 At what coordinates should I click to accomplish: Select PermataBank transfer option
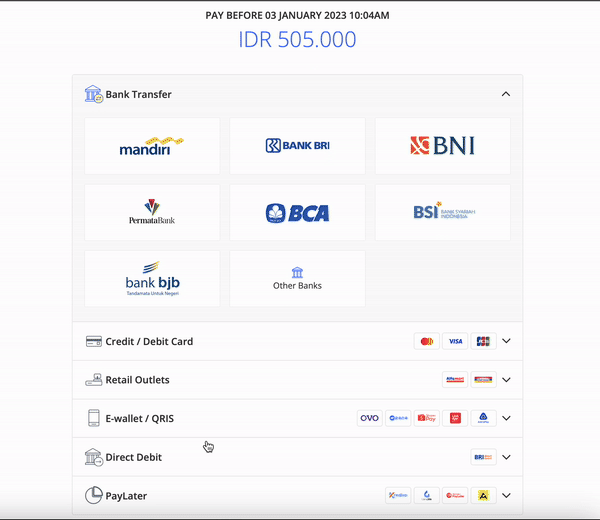pyautogui.click(x=152, y=212)
